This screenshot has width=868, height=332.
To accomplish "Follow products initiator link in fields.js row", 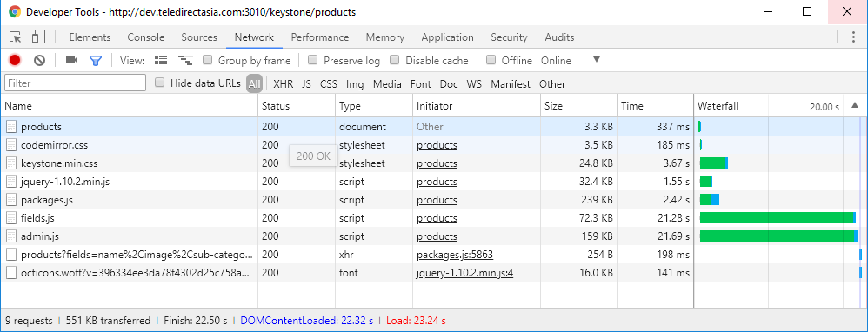I will (x=437, y=218).
